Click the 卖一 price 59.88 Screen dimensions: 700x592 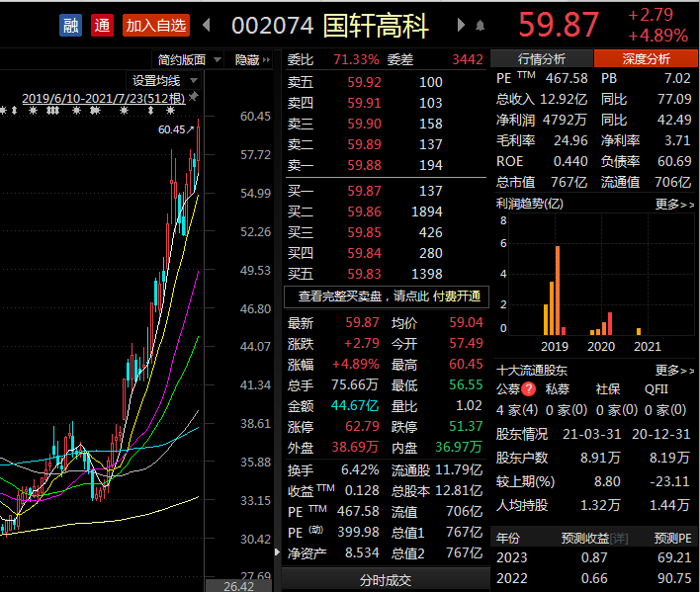click(364, 165)
